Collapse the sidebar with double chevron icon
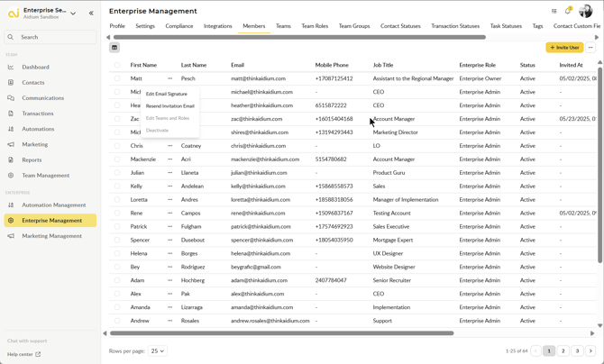604x364 pixels. click(x=91, y=14)
